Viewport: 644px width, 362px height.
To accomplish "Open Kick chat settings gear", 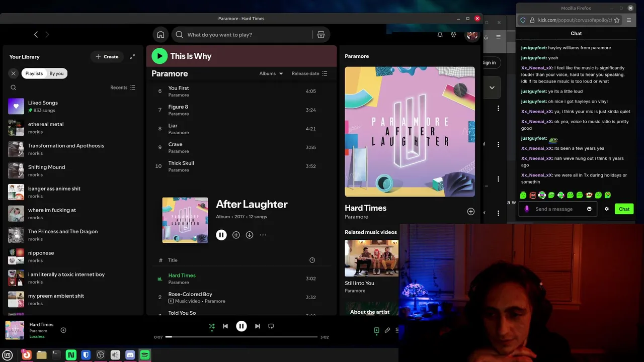I will coord(607,209).
